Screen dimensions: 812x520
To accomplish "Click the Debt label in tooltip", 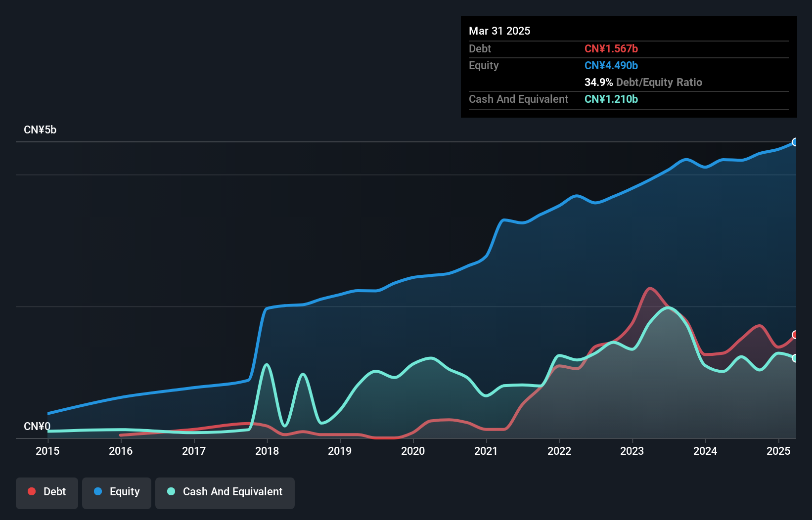I will 480,48.
